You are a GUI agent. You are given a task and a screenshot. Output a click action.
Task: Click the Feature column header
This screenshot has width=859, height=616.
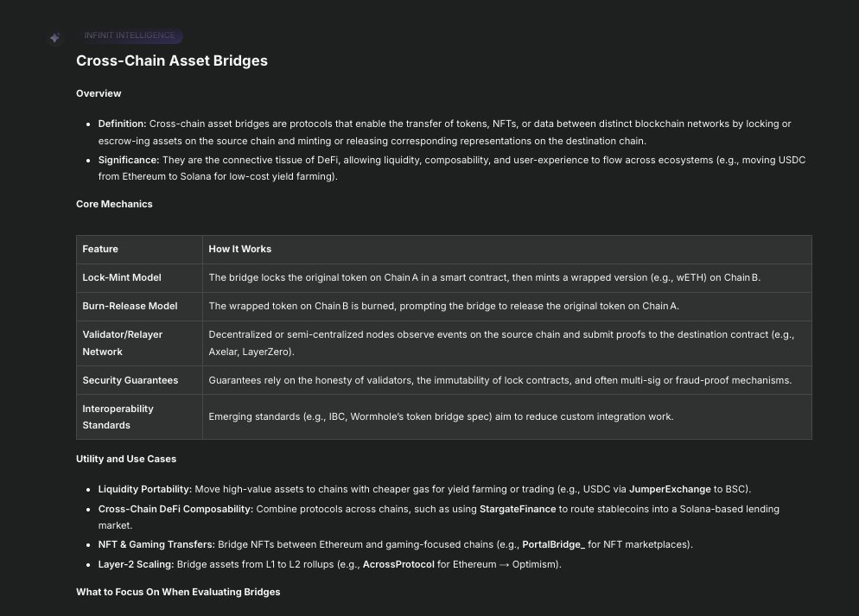click(x=100, y=249)
